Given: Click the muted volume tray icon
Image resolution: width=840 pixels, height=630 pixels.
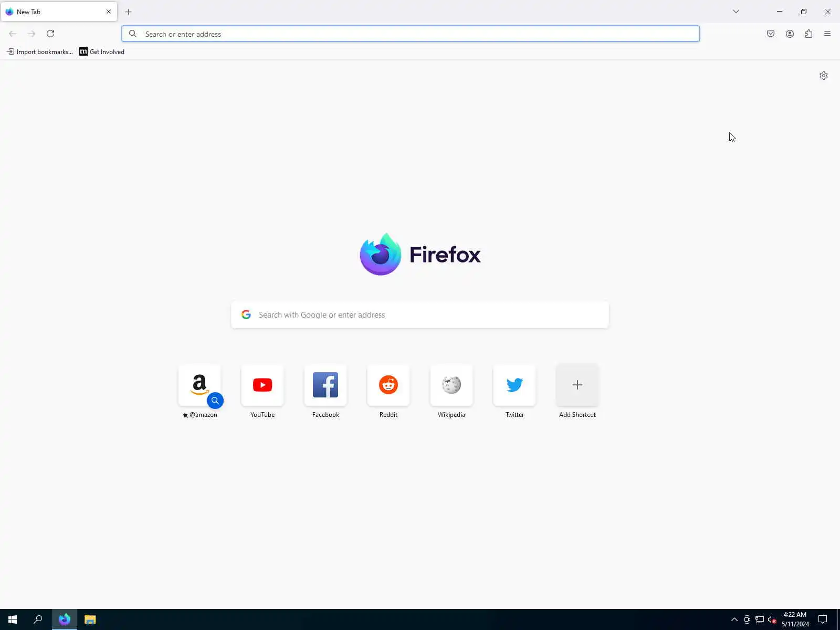Looking at the screenshot, I should (x=772, y=619).
